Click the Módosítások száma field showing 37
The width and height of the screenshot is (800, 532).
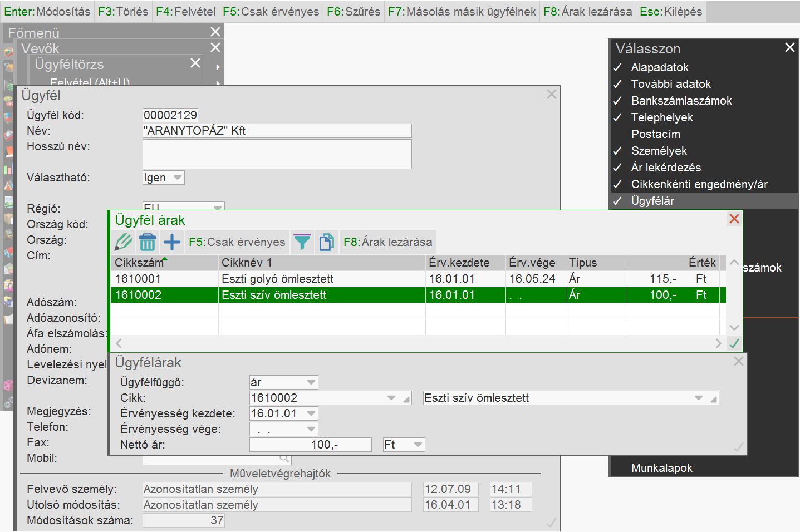click(x=184, y=520)
